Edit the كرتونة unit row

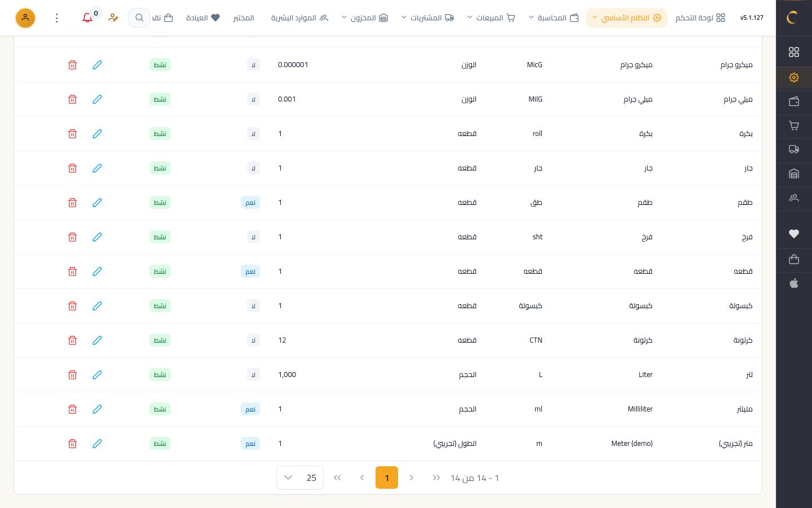[97, 340]
